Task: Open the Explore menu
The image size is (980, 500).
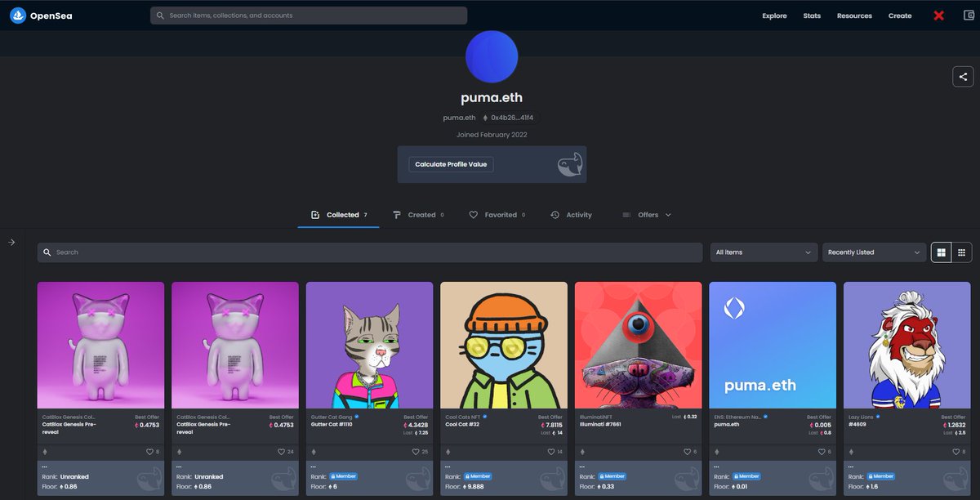Action: tap(774, 16)
